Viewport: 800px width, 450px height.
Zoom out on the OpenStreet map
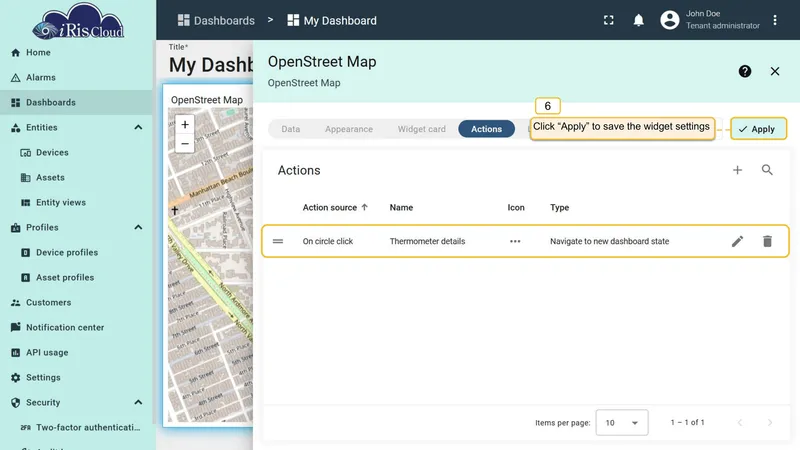(x=185, y=144)
